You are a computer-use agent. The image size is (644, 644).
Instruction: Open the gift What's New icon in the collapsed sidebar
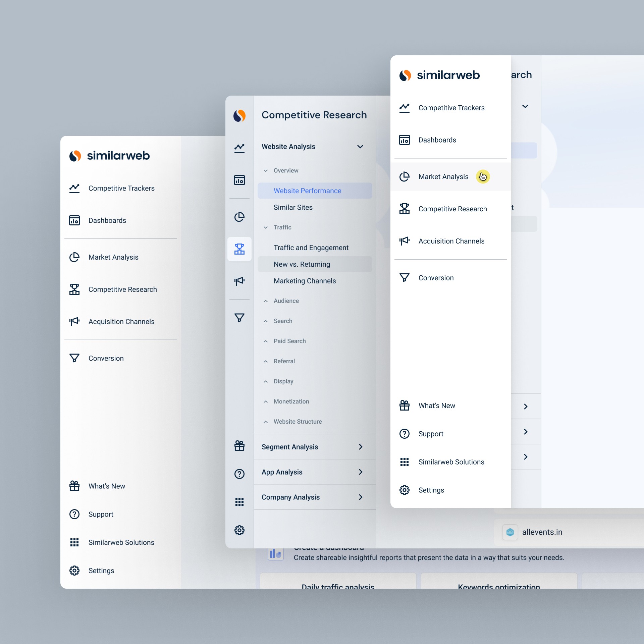[239, 445]
